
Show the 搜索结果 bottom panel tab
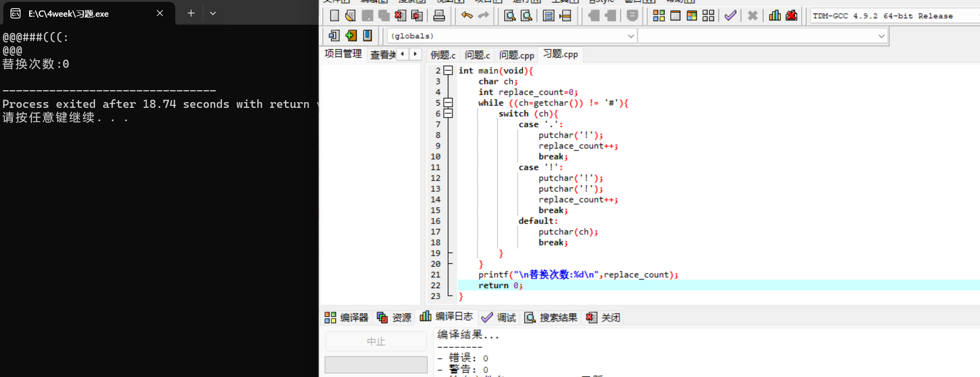551,317
